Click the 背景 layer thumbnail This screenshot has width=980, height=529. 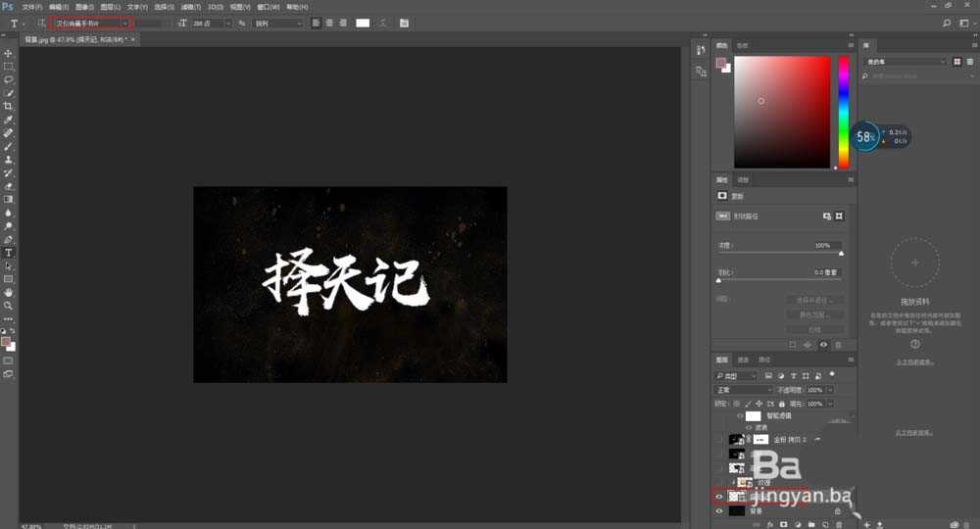tap(737, 510)
